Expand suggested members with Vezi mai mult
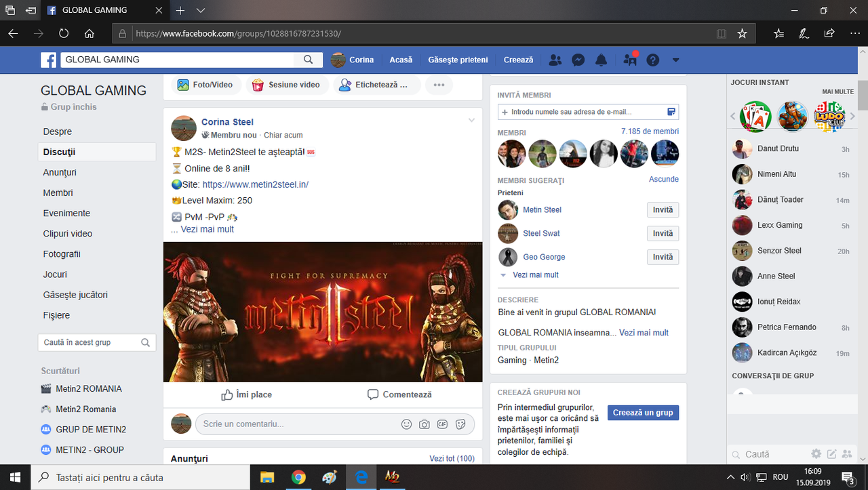The width and height of the screenshot is (868, 490). click(x=536, y=275)
